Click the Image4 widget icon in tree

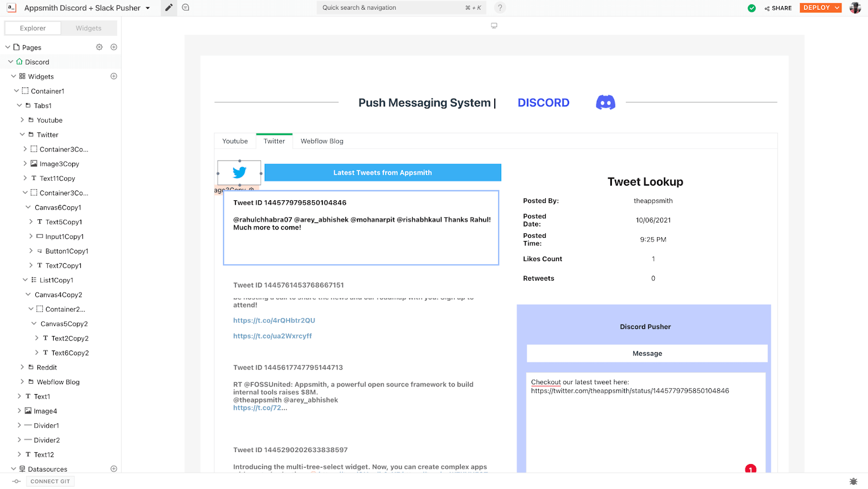pos(28,411)
